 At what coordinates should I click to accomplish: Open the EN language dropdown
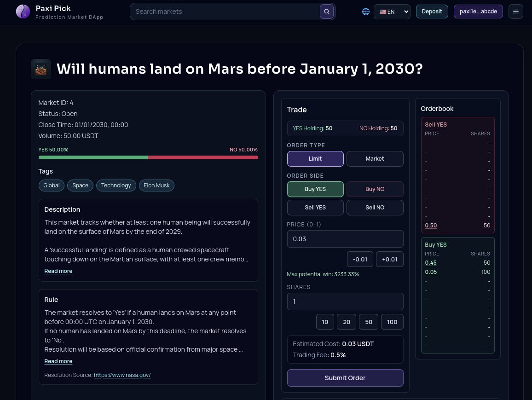coord(392,12)
